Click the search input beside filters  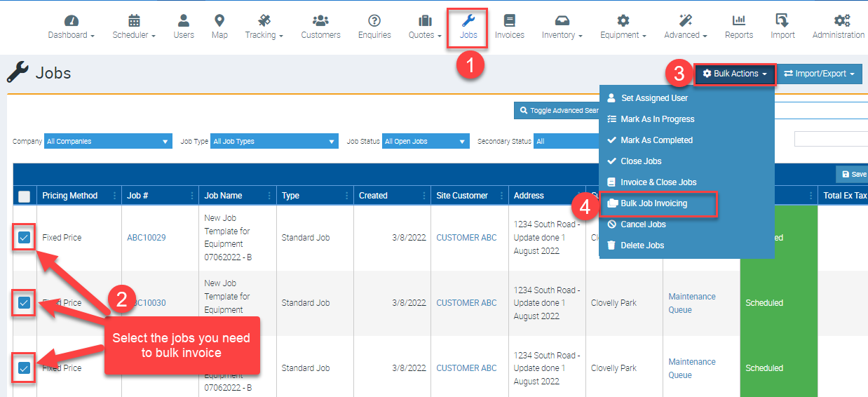(831, 139)
